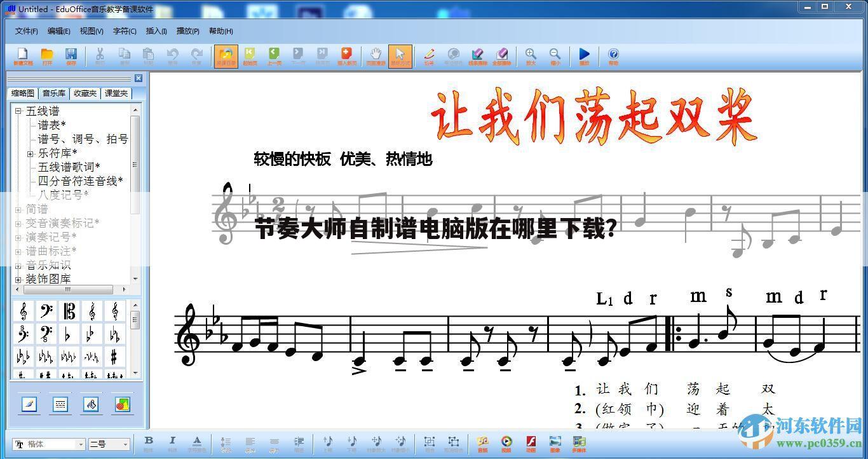Insert the treble clef symbol thumbnail
The width and height of the screenshot is (868, 459).
tap(24, 312)
